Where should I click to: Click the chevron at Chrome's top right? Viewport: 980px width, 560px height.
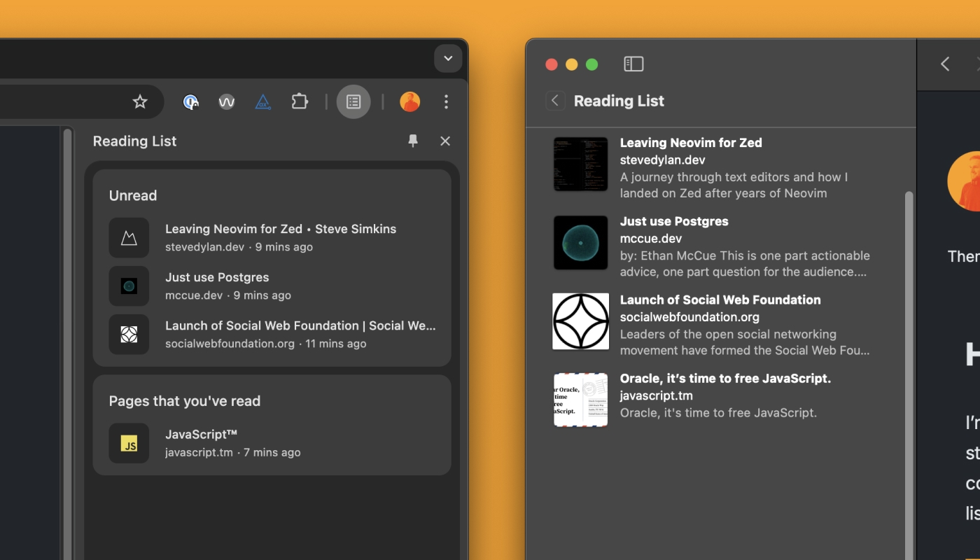(448, 58)
